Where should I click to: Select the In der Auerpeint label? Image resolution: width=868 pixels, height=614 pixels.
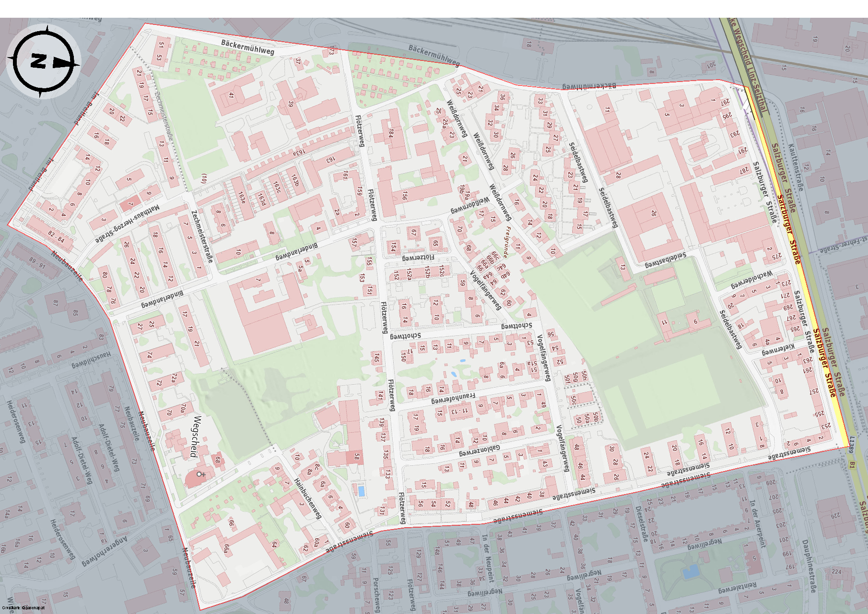coord(757,523)
